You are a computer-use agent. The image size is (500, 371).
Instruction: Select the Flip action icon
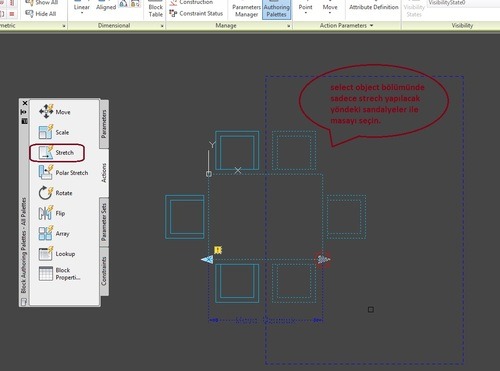tap(45, 213)
